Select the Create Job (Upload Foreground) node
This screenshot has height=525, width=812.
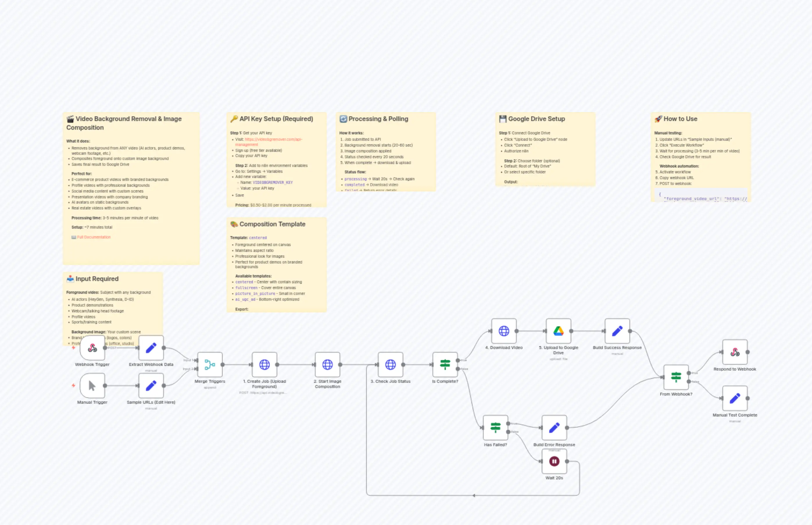264,364
